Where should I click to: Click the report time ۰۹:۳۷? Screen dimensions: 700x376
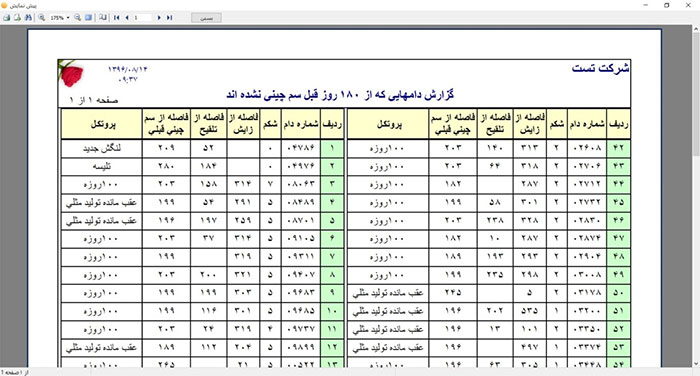tap(128, 79)
